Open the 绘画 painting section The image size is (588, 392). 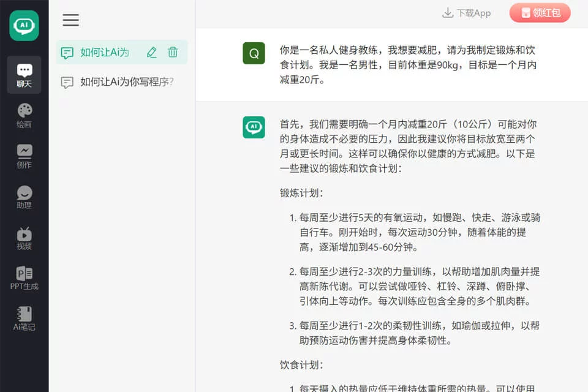click(24, 116)
